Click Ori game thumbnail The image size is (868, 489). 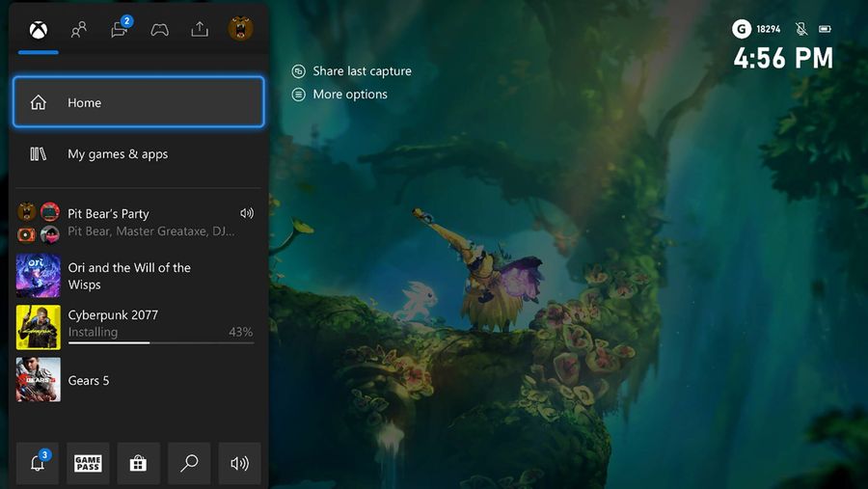click(x=39, y=276)
